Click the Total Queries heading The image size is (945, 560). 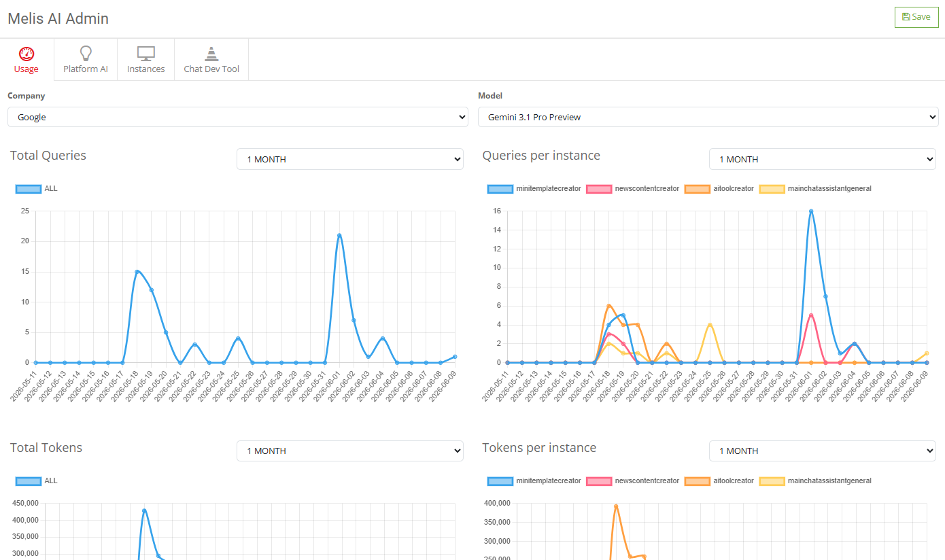coord(48,155)
